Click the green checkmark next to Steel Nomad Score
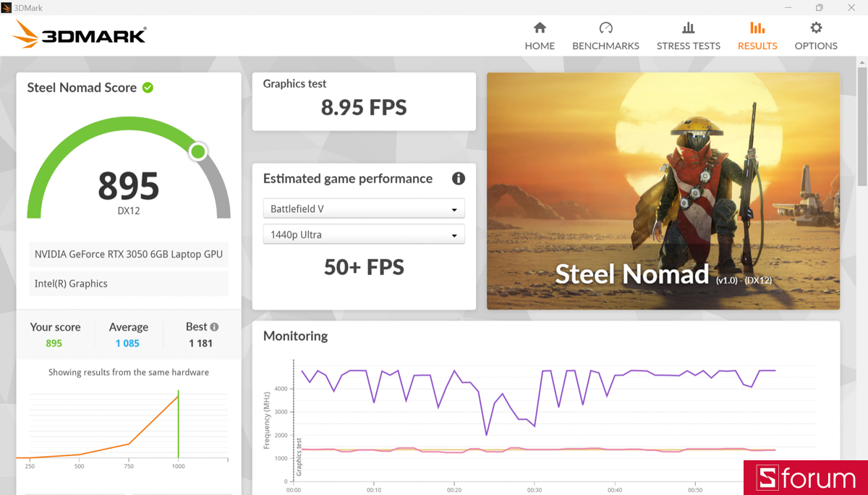 point(148,87)
